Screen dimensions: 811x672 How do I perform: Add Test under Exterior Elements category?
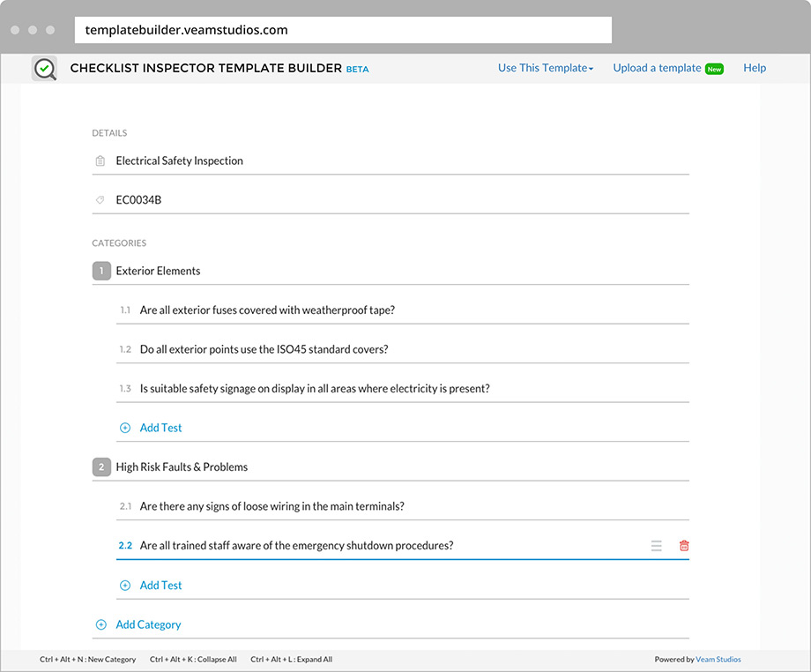click(160, 428)
